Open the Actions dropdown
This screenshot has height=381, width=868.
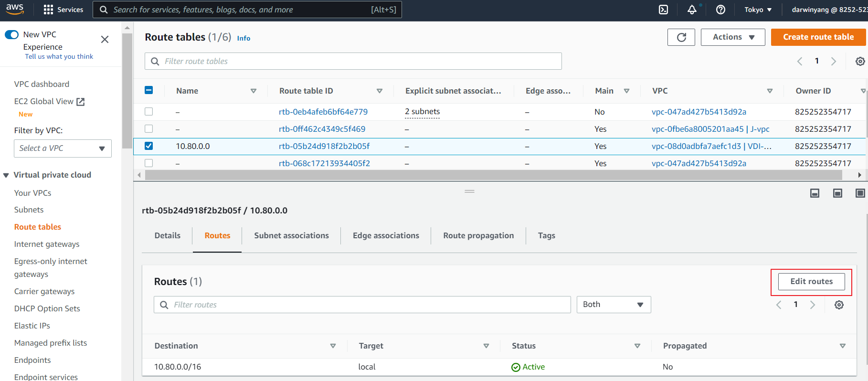[732, 37]
